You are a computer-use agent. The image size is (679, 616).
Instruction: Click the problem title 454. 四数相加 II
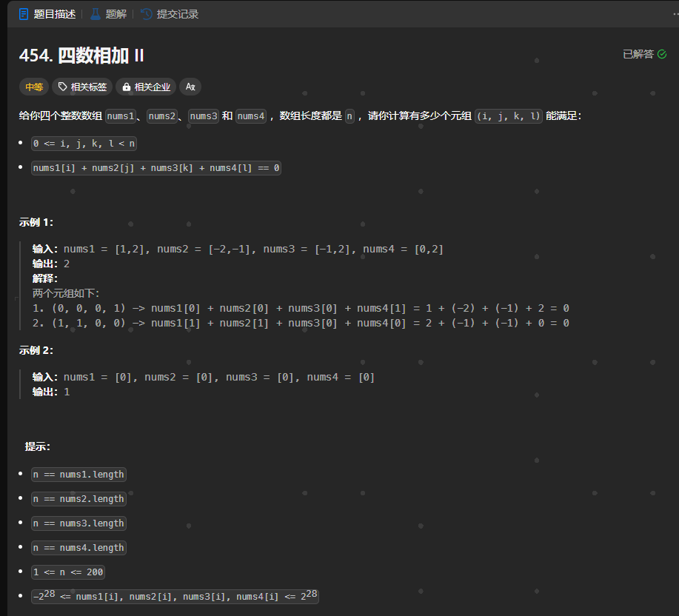tap(81, 56)
